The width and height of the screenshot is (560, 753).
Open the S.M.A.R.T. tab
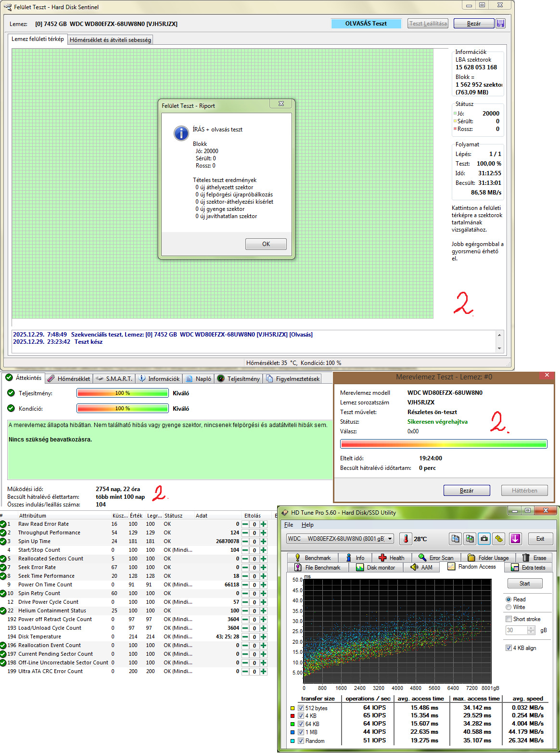[x=114, y=379]
